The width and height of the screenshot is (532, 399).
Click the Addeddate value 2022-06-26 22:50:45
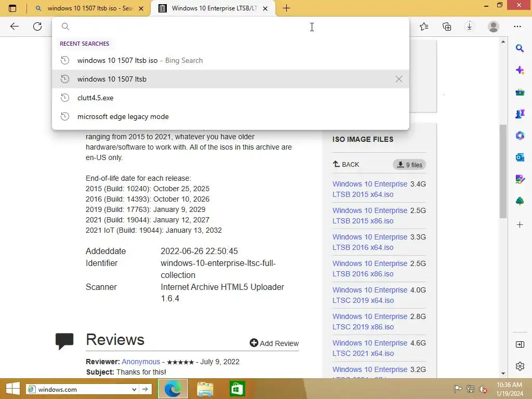(x=199, y=251)
